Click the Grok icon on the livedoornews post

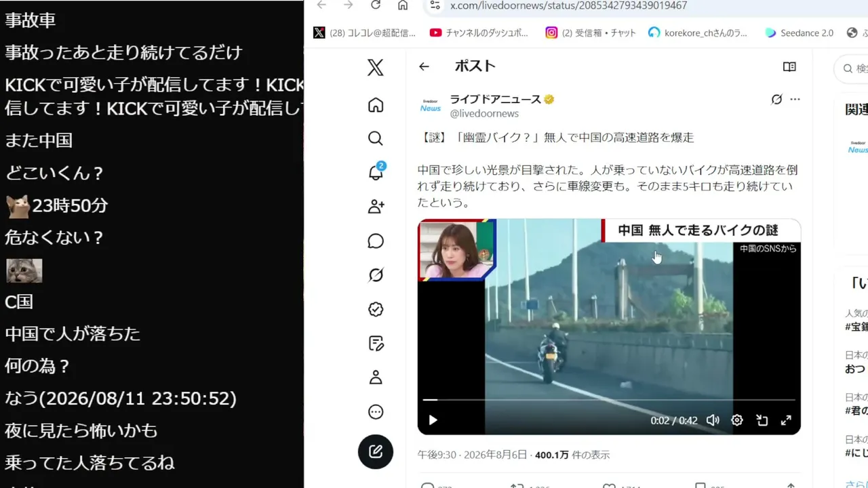coord(776,100)
